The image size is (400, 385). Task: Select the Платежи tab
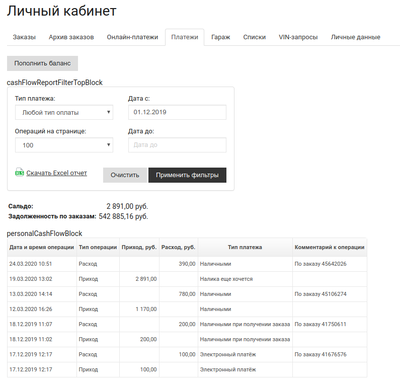coord(185,37)
